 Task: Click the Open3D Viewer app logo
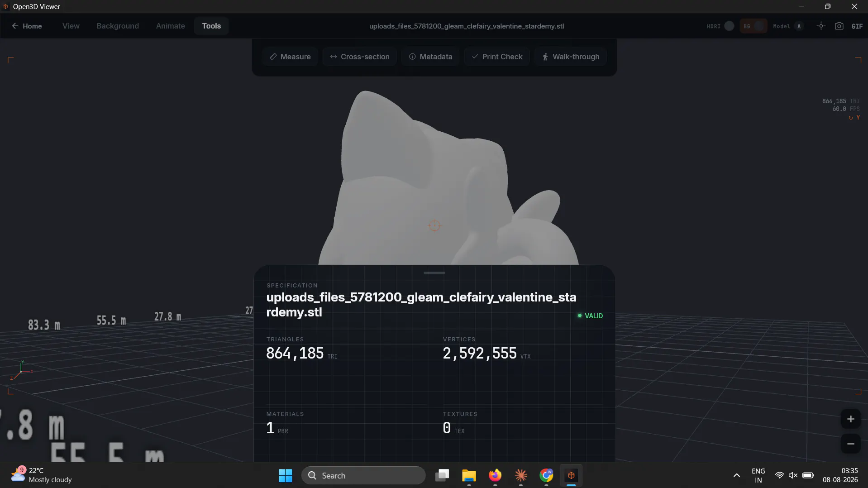click(5, 6)
